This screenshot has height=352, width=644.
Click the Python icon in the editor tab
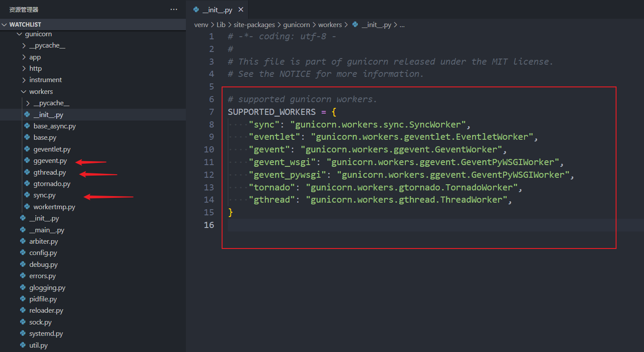[196, 10]
